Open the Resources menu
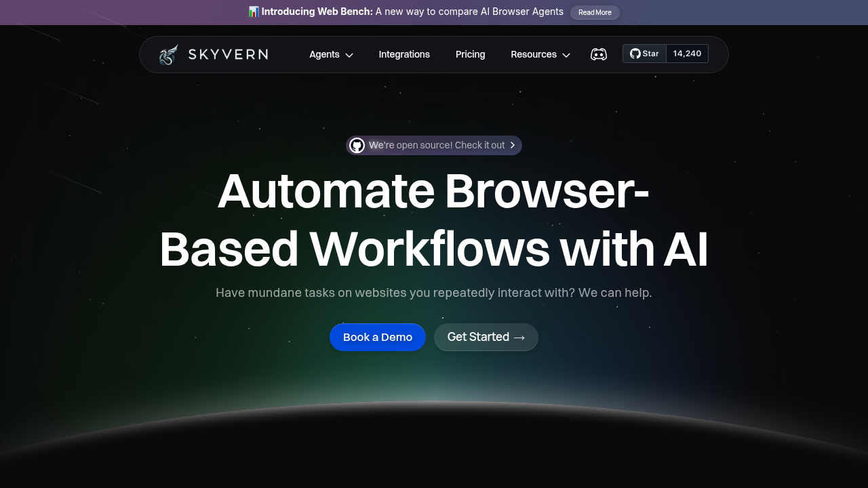The width and height of the screenshot is (868, 488). (533, 54)
